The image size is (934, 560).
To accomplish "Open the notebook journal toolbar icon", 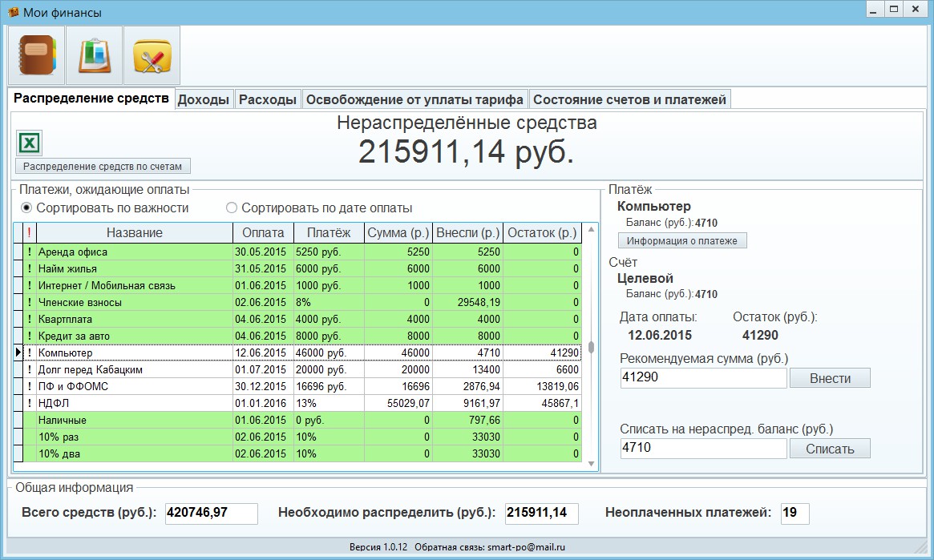I will pyautogui.click(x=36, y=55).
